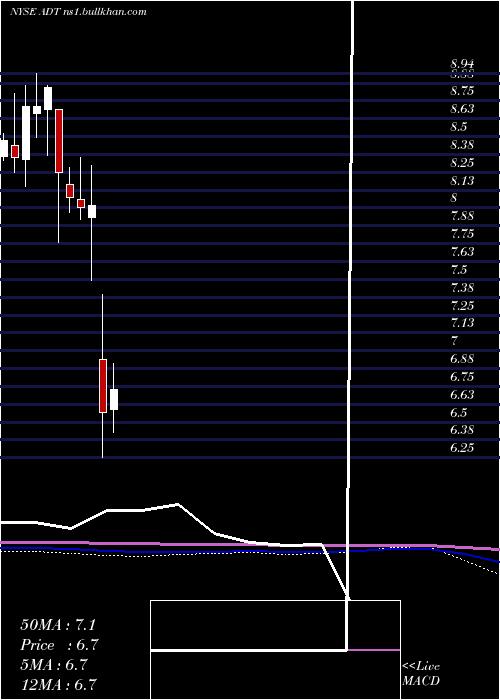Image resolution: width=500 pixels, height=700 pixels.
Task: Click the 6.5 price axis label
Action: (x=458, y=412)
